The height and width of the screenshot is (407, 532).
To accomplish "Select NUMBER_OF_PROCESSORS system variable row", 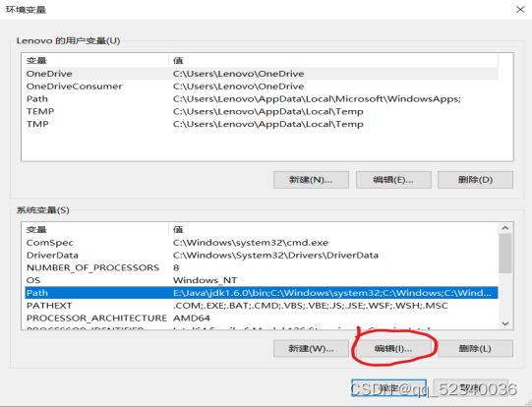I will tap(262, 267).
